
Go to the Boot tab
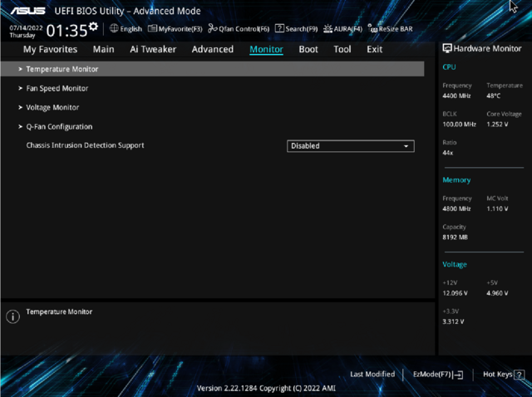click(308, 49)
